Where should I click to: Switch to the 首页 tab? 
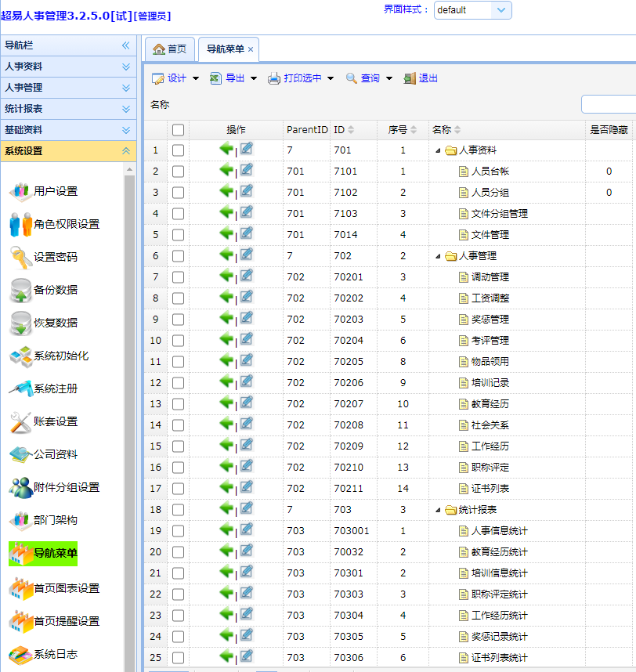tap(170, 49)
